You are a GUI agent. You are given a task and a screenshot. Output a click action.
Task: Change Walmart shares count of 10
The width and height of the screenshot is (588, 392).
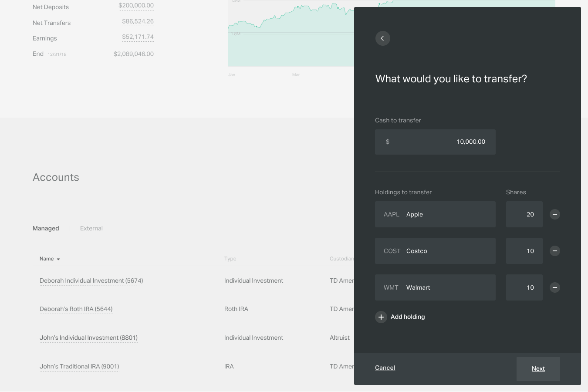coord(524,287)
